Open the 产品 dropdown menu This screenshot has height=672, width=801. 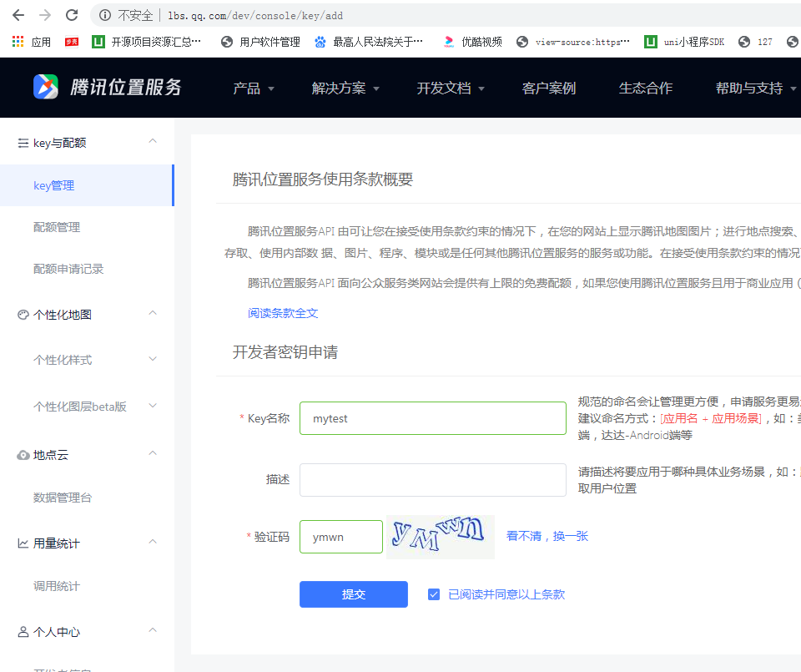254,88
